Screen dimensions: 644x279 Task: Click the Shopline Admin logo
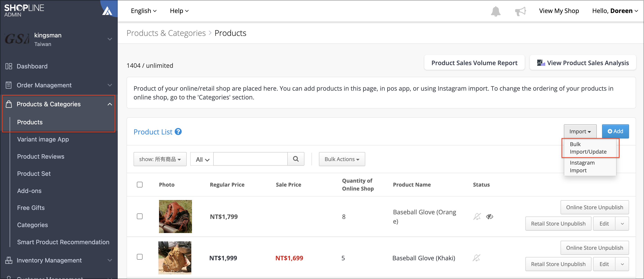click(24, 11)
